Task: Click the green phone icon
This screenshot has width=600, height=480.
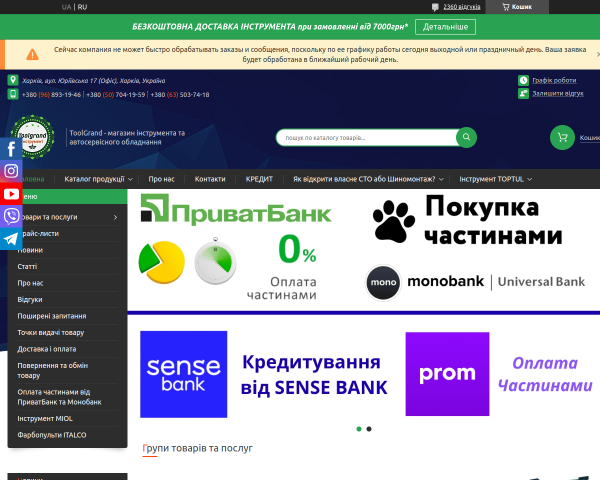Action: (x=13, y=94)
